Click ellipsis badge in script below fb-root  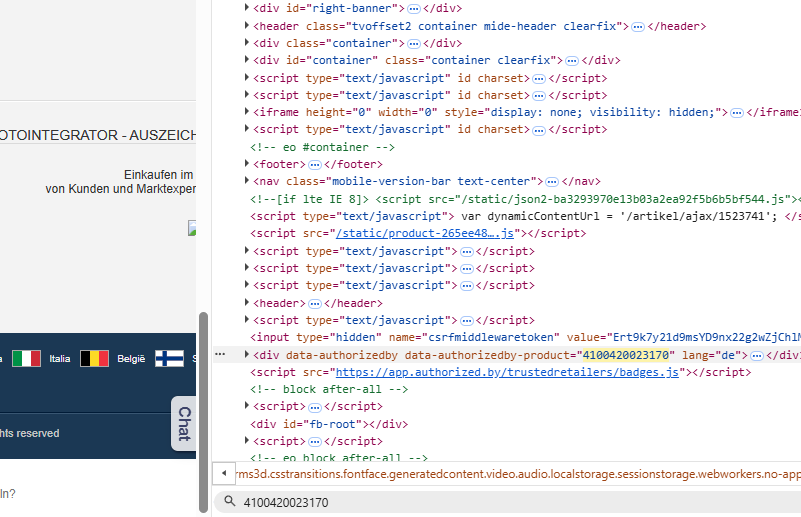point(315,442)
